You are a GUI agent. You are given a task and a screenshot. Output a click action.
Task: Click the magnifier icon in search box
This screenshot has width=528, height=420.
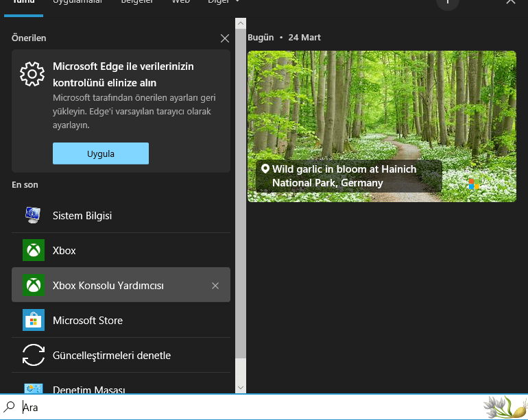tap(10, 407)
